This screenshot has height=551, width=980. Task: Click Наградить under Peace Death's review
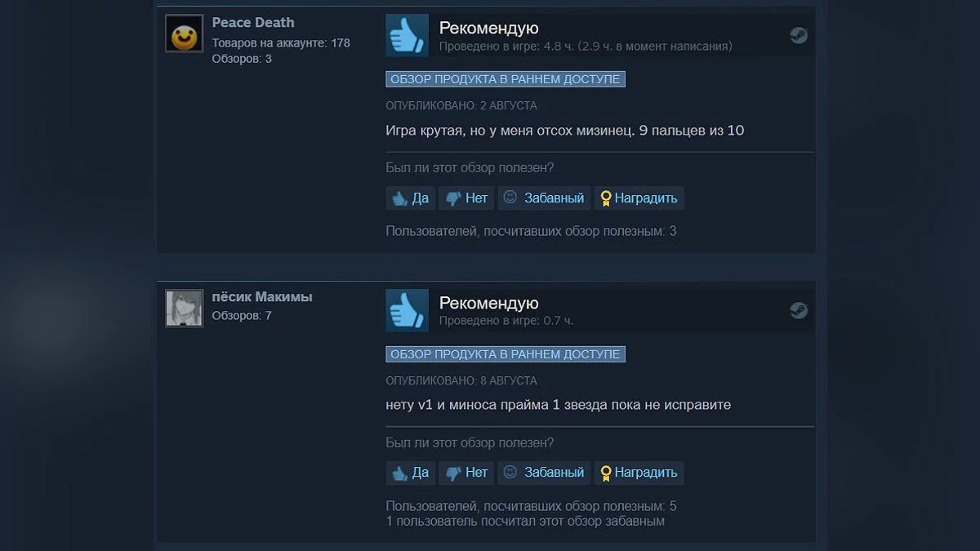point(639,198)
